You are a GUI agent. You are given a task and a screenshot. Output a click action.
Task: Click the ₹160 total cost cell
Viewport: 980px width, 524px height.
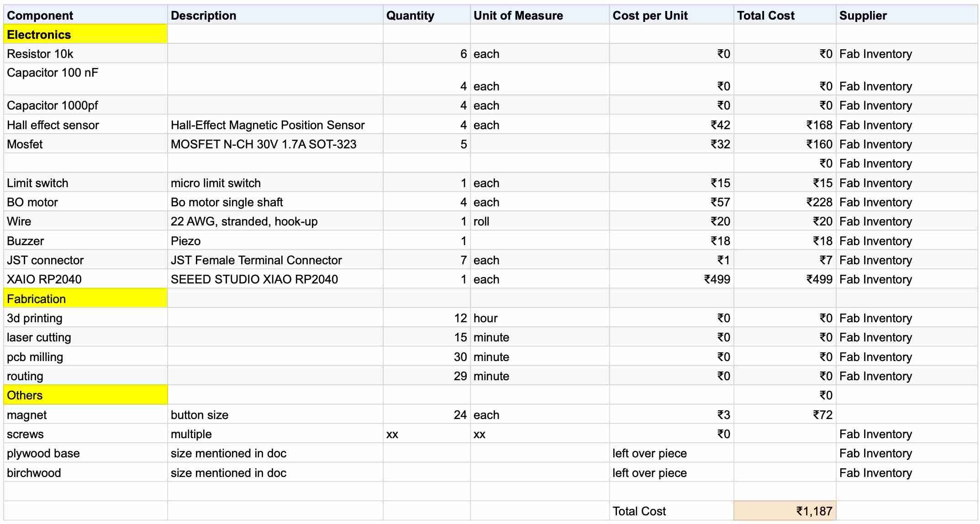click(785, 144)
